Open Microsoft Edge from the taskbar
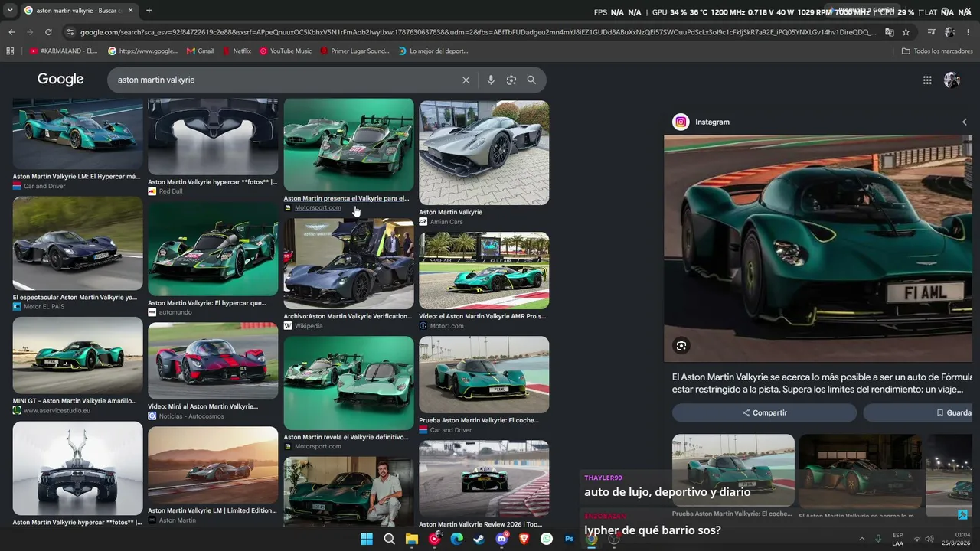Viewport: 980px width, 551px height. (x=457, y=539)
